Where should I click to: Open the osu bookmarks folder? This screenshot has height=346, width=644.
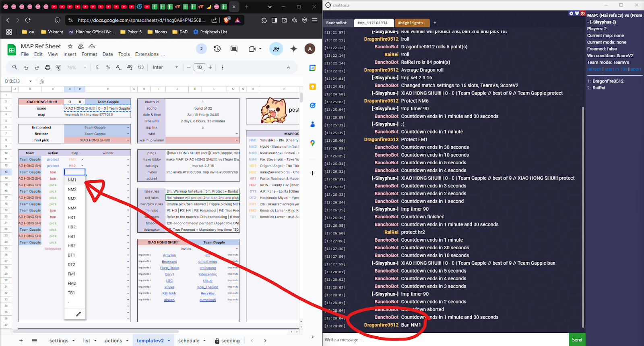[29, 32]
